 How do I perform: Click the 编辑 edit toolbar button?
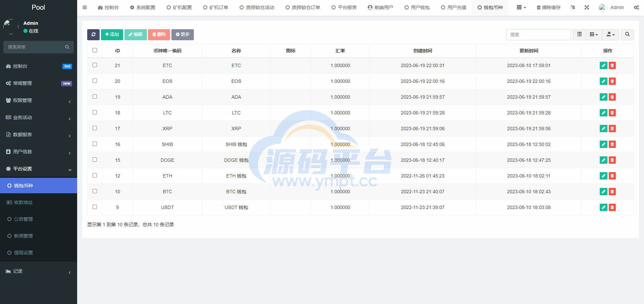136,35
